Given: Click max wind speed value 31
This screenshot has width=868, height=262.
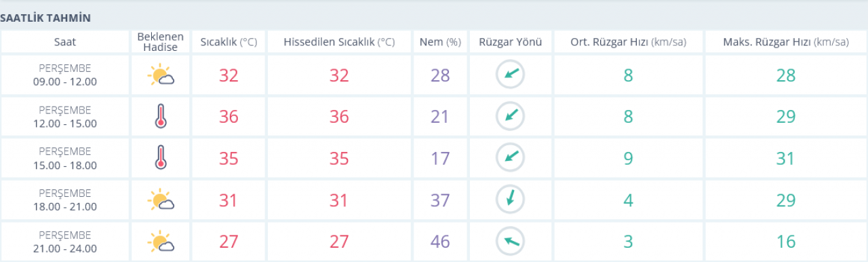Looking at the screenshot, I should pyautogui.click(x=785, y=158).
